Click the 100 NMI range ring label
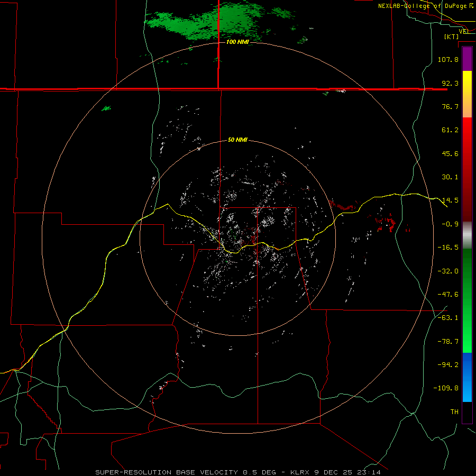 tap(237, 42)
